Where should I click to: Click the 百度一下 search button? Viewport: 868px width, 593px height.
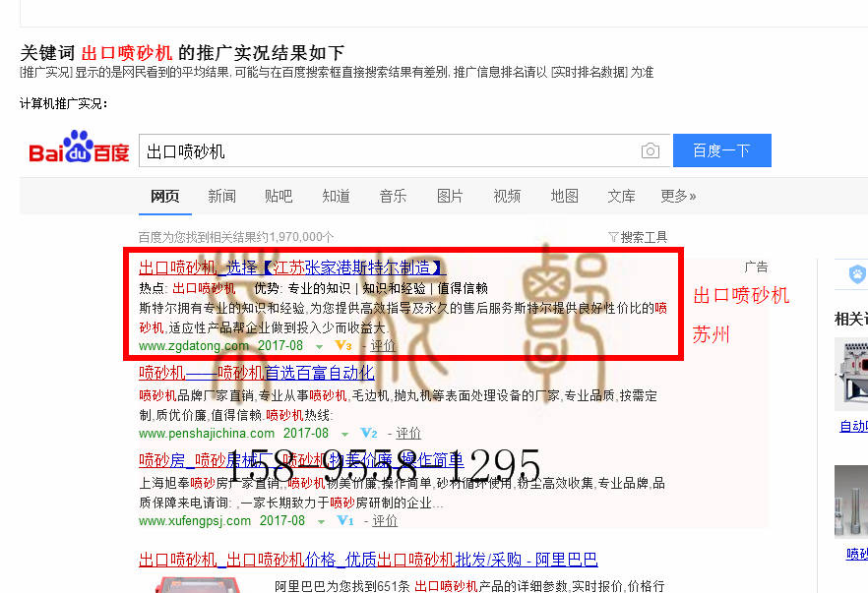pos(722,150)
